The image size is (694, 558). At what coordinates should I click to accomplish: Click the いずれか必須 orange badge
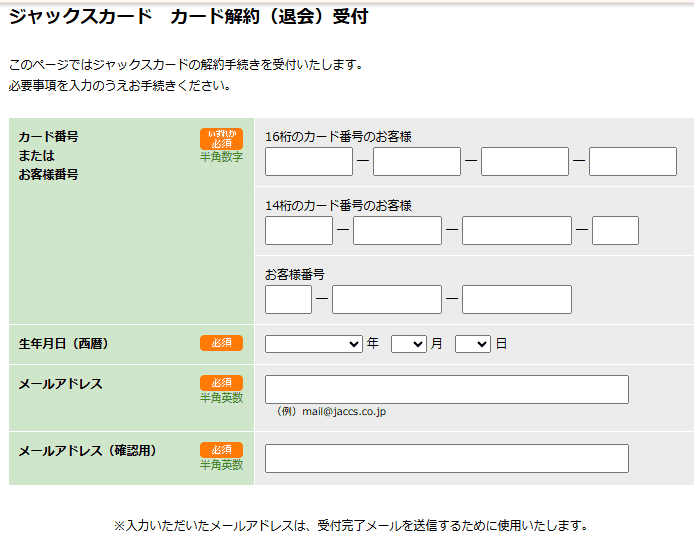(221, 139)
